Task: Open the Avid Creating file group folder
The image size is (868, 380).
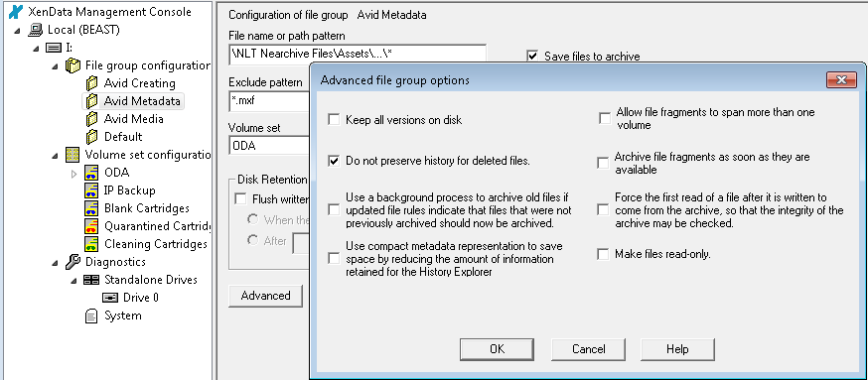Action: [92, 83]
